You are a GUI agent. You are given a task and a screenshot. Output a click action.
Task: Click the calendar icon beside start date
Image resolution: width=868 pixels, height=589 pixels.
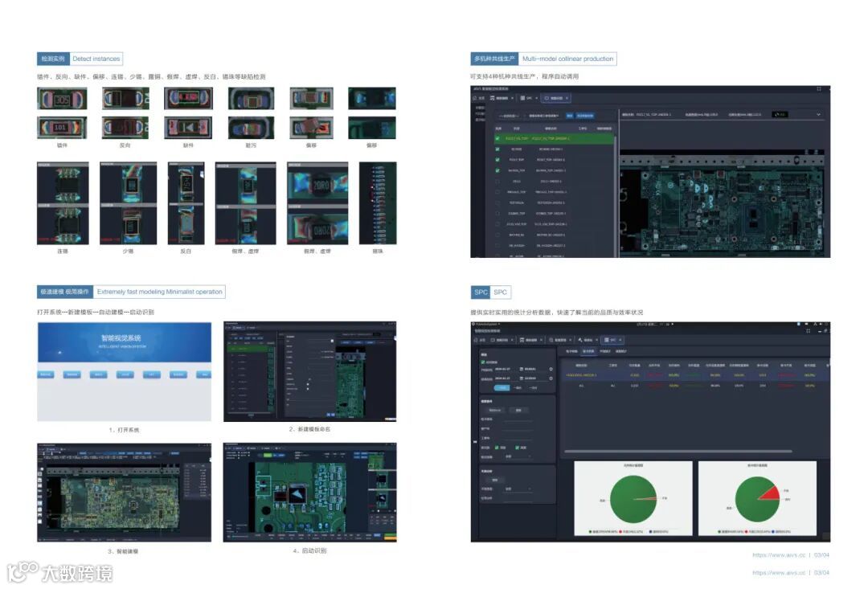point(522,370)
